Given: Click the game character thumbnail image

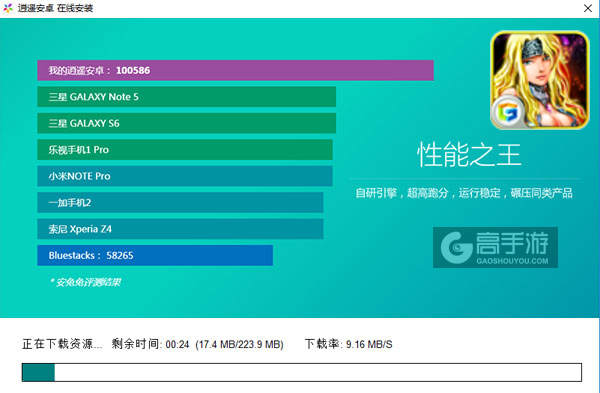Looking at the screenshot, I should click(540, 80).
